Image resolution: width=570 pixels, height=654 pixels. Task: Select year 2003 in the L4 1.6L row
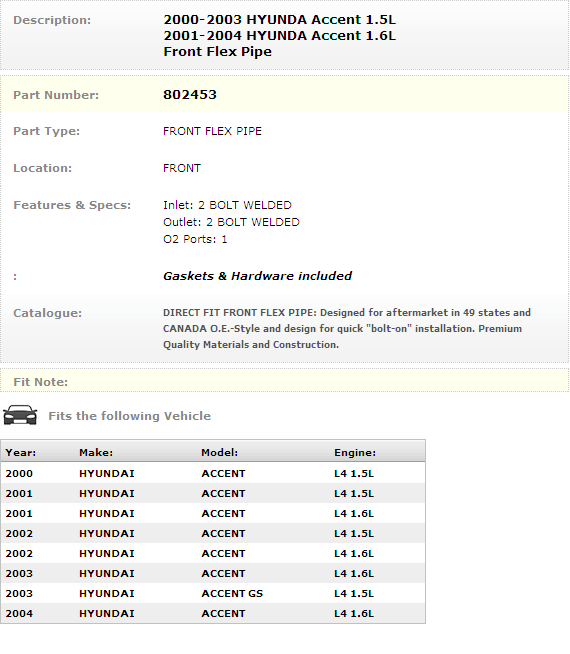click(x=19, y=574)
